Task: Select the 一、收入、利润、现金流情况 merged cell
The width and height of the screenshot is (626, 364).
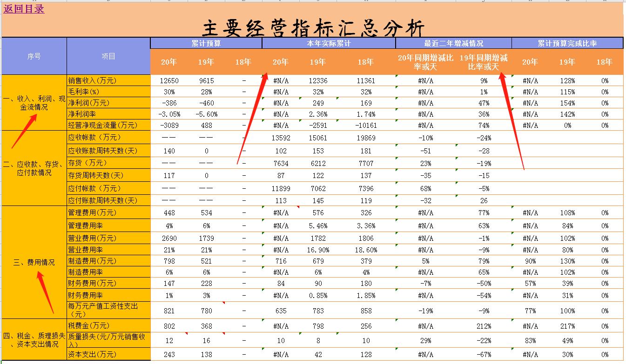Action: (34, 102)
